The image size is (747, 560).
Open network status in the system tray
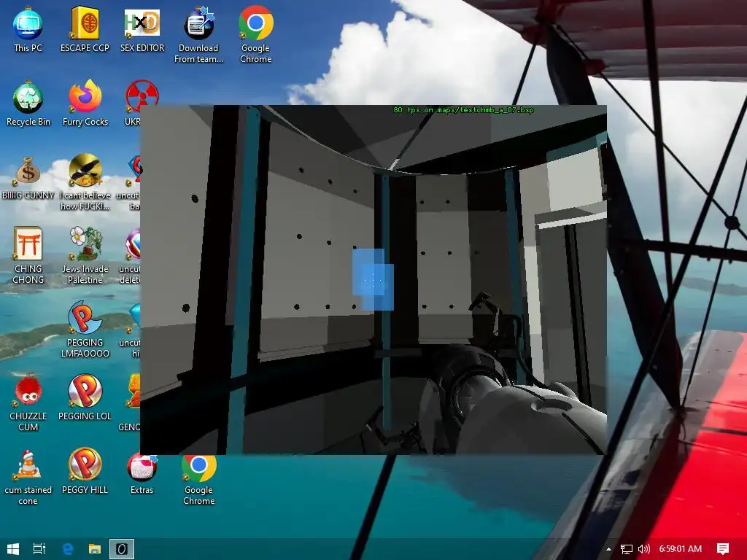pyautogui.click(x=627, y=549)
